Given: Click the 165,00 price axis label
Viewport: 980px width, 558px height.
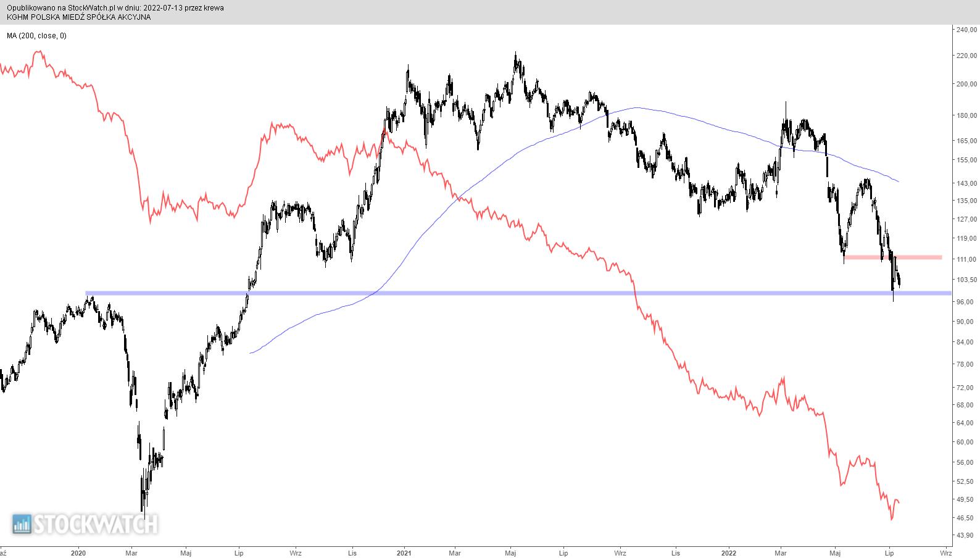Looking at the screenshot, I should (x=966, y=141).
